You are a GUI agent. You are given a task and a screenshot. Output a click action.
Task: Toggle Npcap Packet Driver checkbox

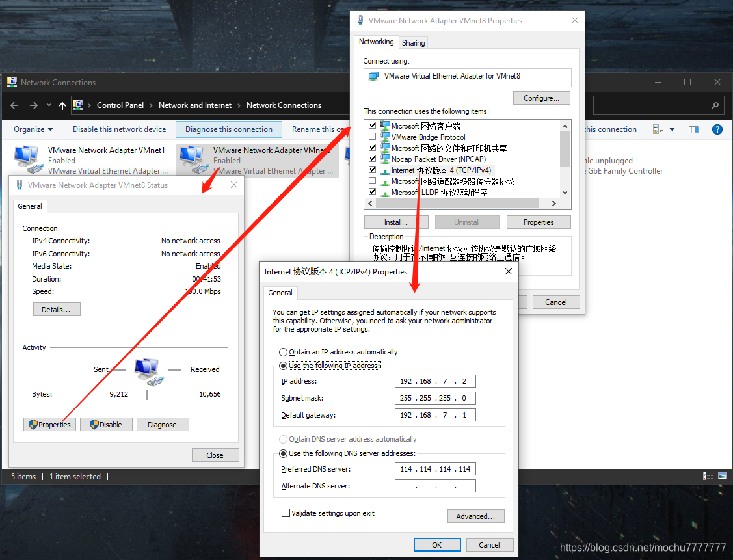(x=372, y=159)
